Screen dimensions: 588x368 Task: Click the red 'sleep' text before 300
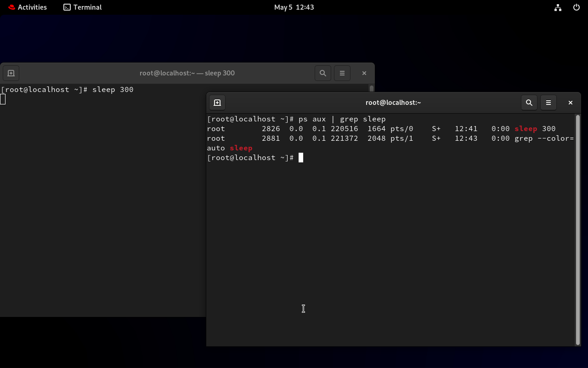[526, 129]
